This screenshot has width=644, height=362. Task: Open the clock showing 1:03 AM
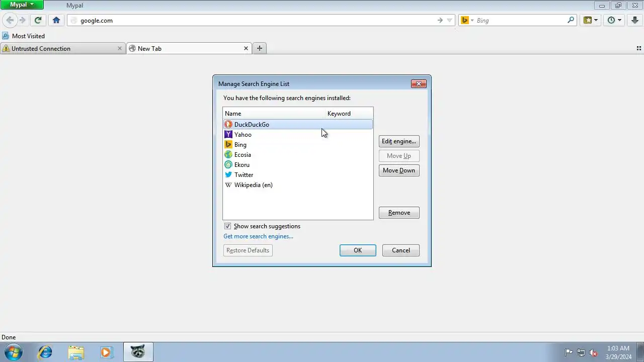pyautogui.click(x=618, y=352)
